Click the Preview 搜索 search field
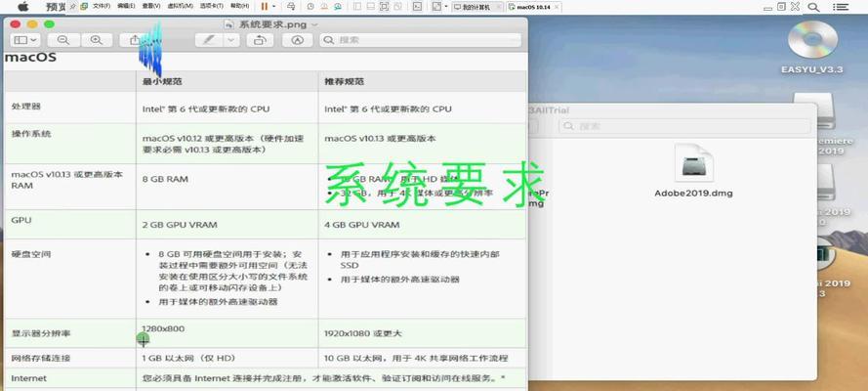Image resolution: width=868 pixels, height=391 pixels. [421, 40]
